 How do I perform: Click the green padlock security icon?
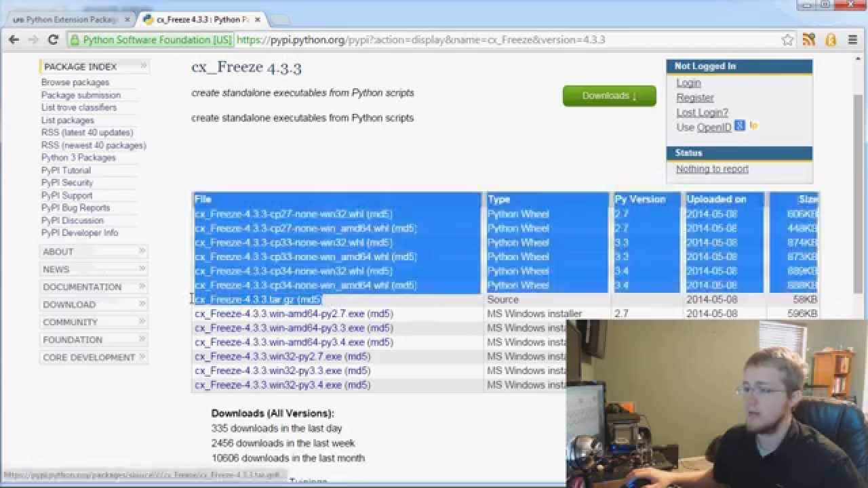[x=75, y=40]
